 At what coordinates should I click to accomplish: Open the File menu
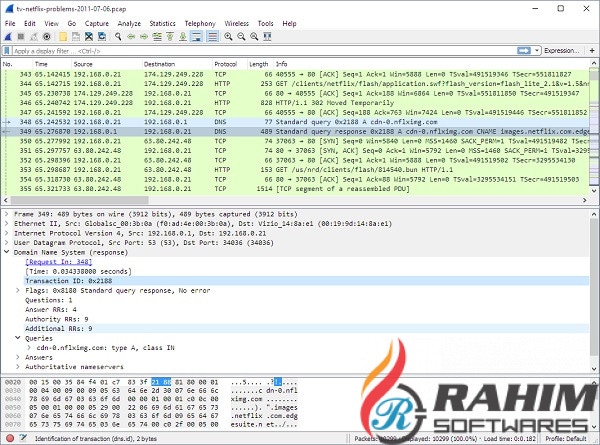[10, 24]
